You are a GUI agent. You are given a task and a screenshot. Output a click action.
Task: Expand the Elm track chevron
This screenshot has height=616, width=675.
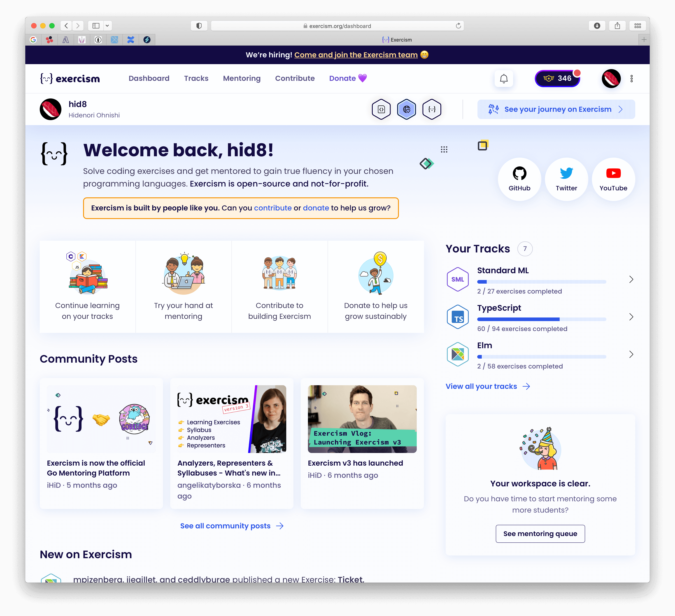(631, 354)
